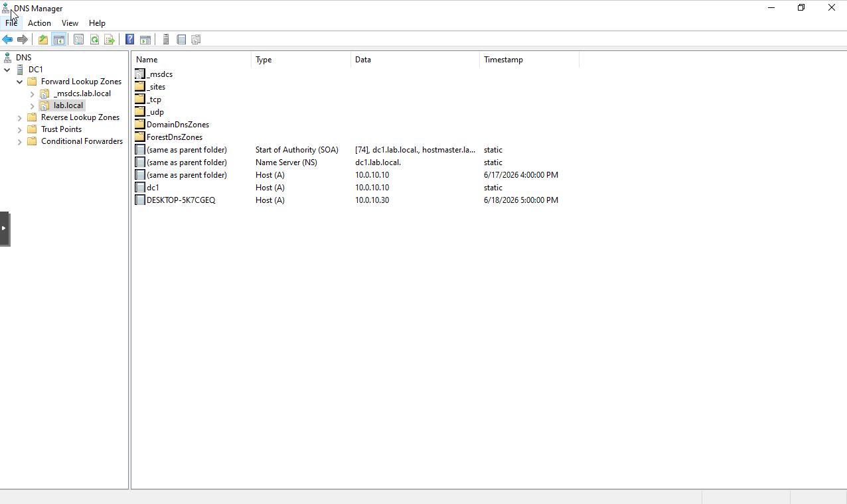
Task: Toggle the Show/Hide Action Pane icon
Action: 145,40
